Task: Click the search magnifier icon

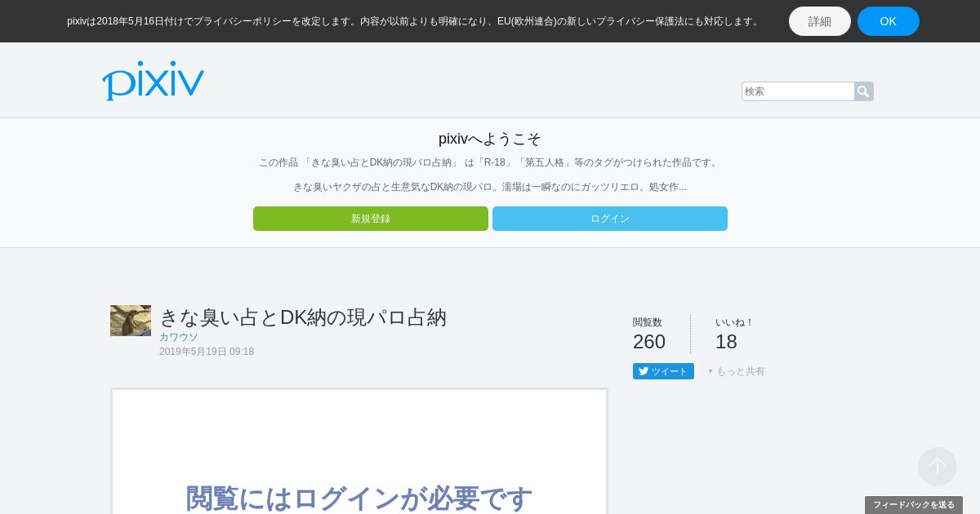Action: pos(864,91)
